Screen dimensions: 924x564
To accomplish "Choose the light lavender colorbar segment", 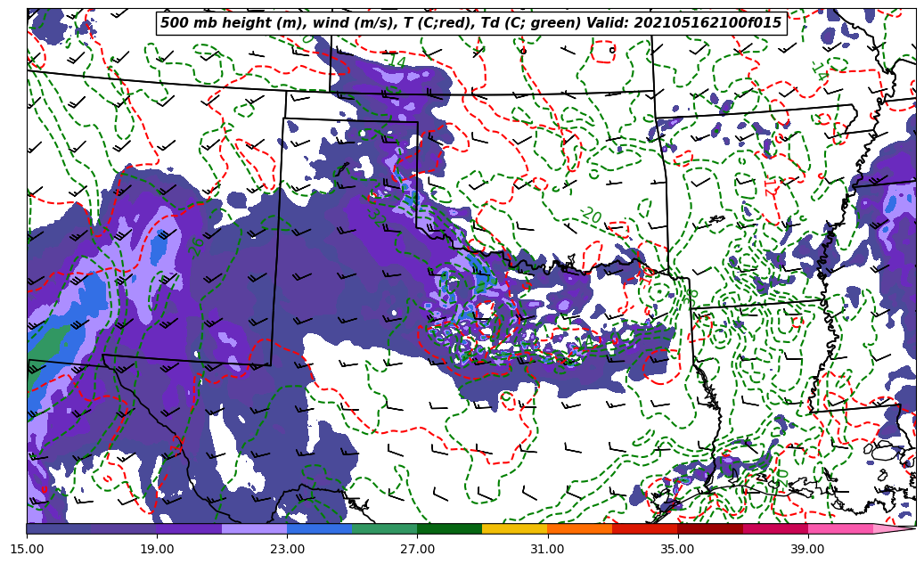I will coord(254,528).
